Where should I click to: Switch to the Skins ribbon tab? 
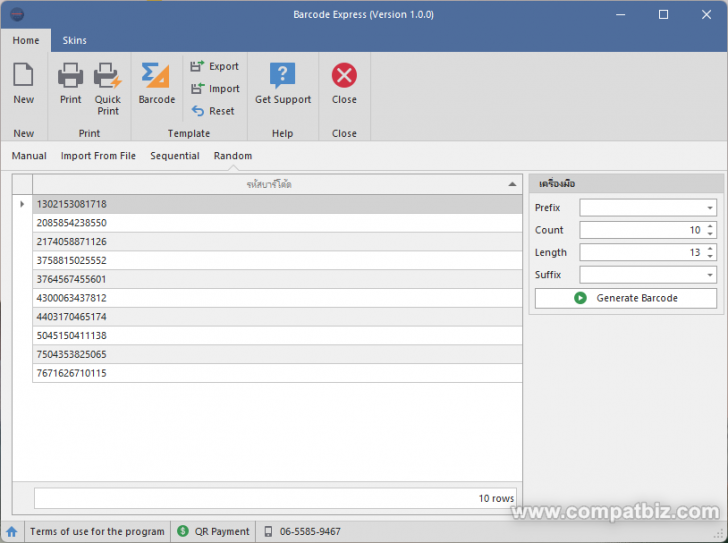coord(74,40)
